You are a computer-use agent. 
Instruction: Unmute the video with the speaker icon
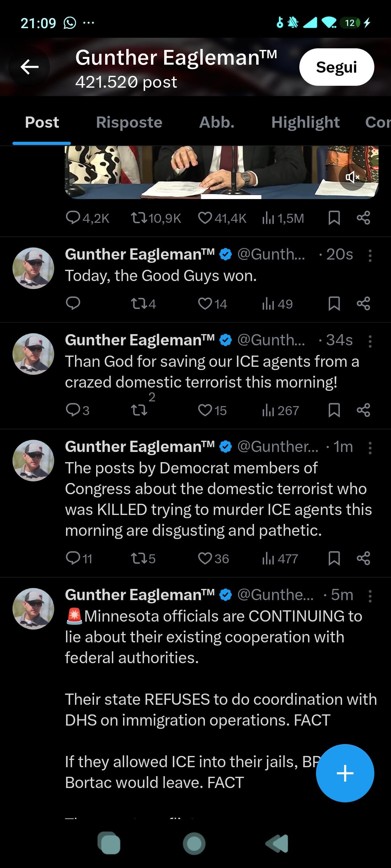352,177
